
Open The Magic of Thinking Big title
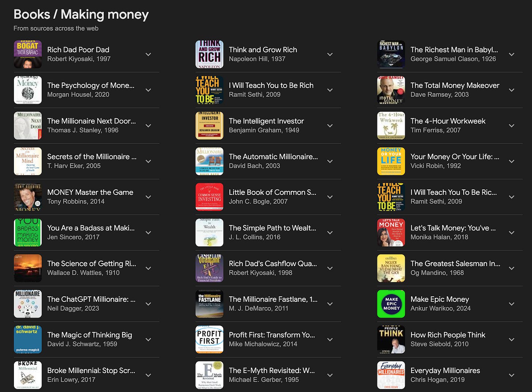tap(90, 335)
